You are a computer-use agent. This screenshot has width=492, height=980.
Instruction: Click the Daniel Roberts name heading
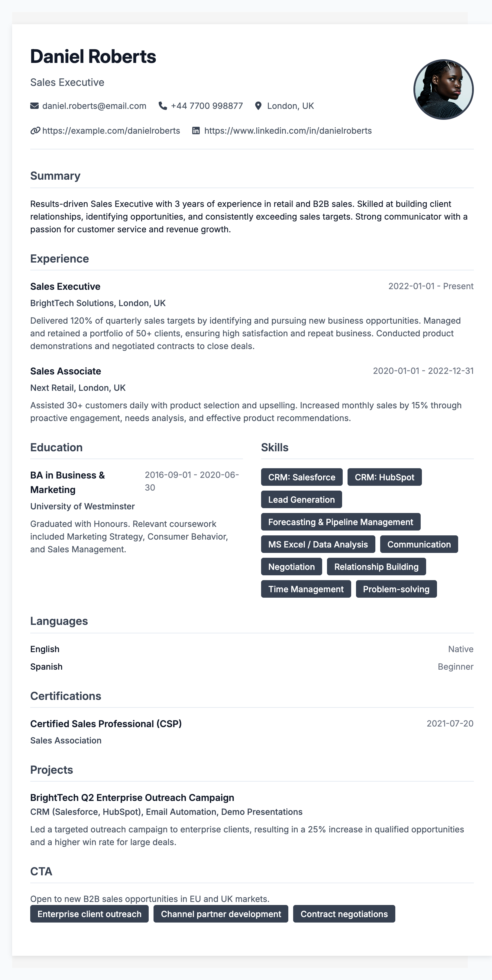click(93, 57)
